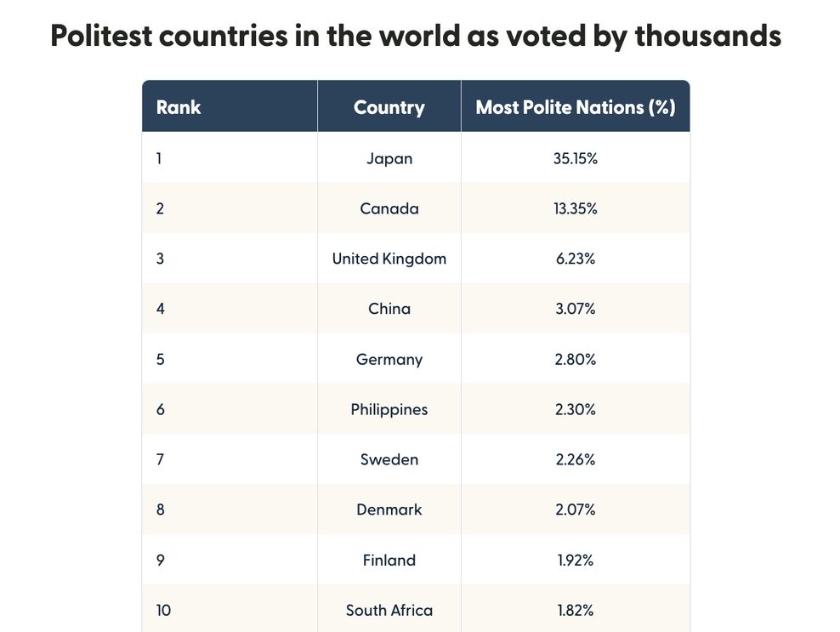Click the Rank column header

click(179, 108)
